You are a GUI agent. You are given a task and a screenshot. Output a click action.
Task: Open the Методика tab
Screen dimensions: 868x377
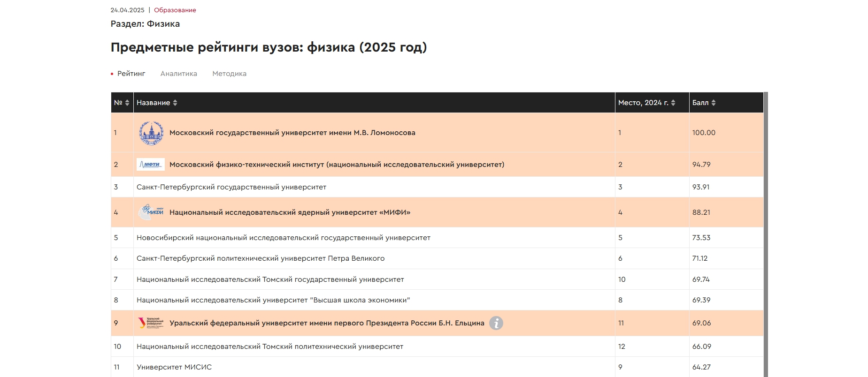(230, 74)
